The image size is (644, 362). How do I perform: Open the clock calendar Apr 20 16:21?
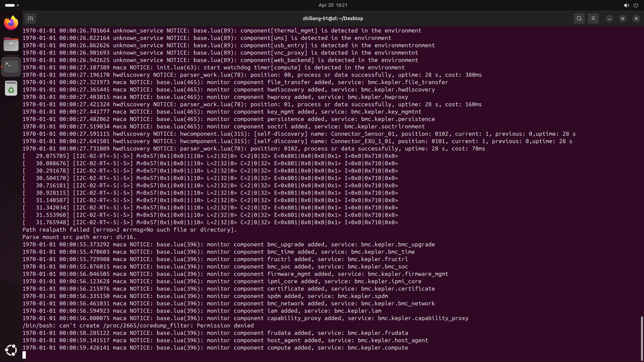[x=333, y=5]
